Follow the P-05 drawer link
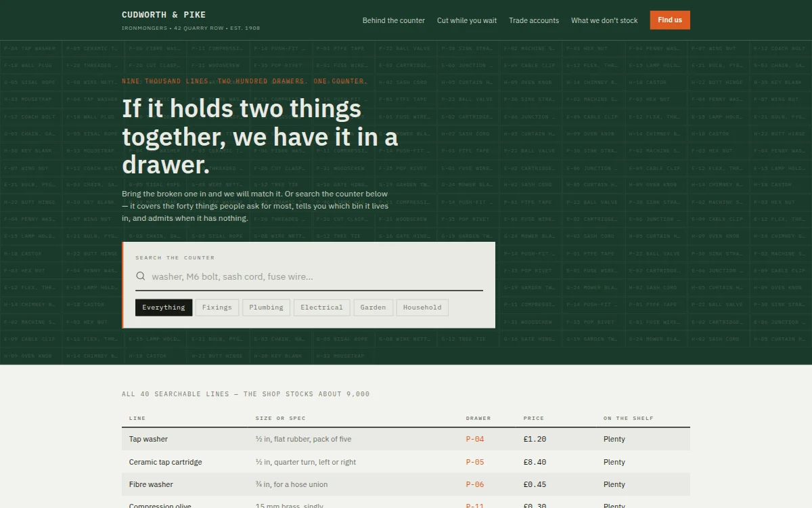812x508 pixels. (475, 462)
